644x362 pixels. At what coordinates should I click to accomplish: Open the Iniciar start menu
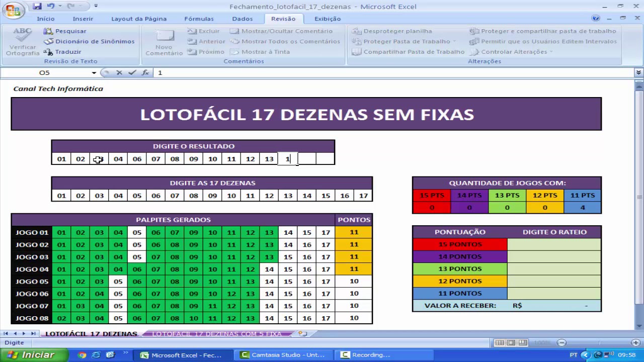click(34, 355)
